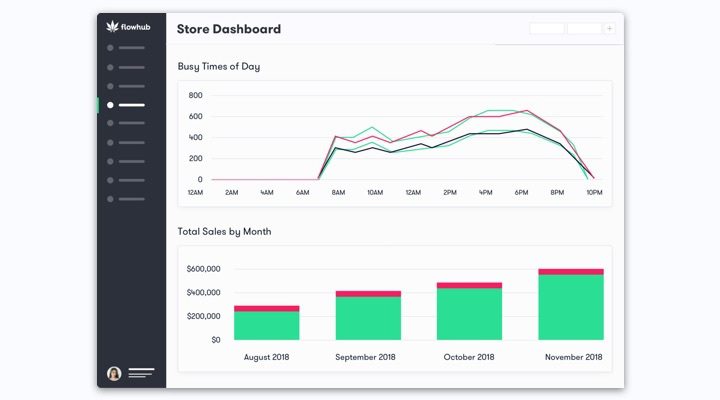Open the user profile avatar
The image size is (720, 400).
click(x=114, y=374)
